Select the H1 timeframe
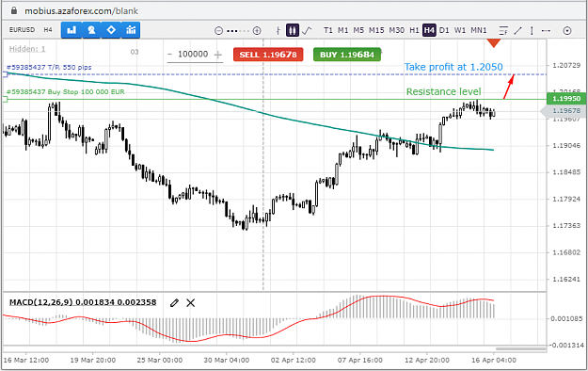Image resolution: width=588 pixels, height=371 pixels. click(414, 30)
